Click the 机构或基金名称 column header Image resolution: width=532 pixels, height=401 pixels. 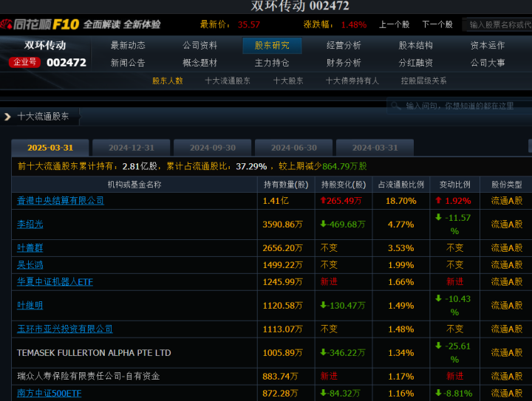[134, 185]
